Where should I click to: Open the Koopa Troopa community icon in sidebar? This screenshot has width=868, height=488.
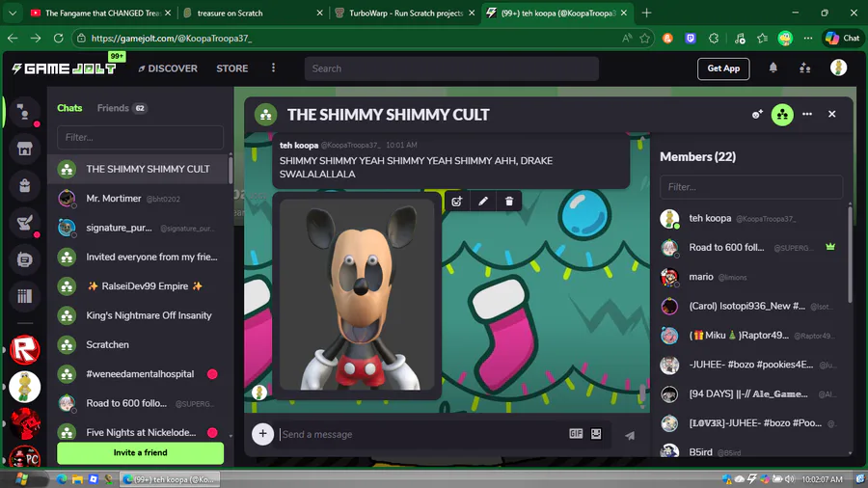[24, 387]
